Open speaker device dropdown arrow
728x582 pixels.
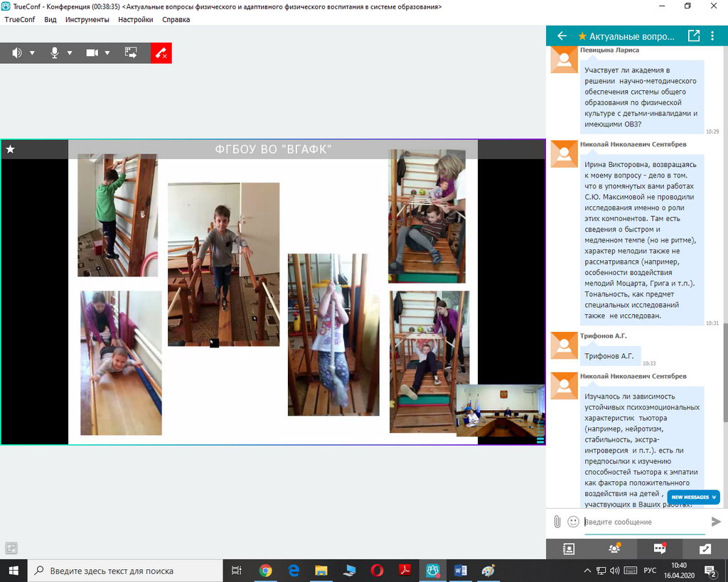(x=32, y=53)
